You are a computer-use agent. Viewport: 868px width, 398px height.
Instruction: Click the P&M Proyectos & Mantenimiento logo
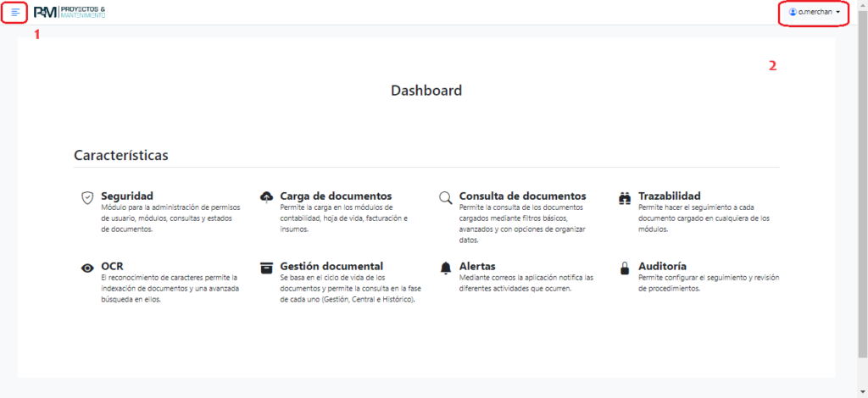click(70, 13)
